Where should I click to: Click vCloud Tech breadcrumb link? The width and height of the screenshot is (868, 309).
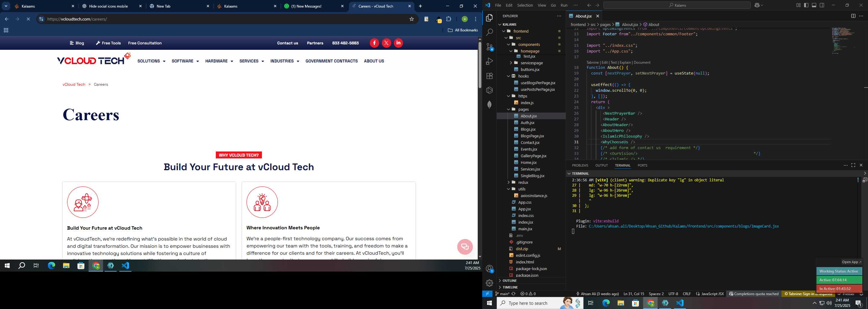tap(74, 84)
